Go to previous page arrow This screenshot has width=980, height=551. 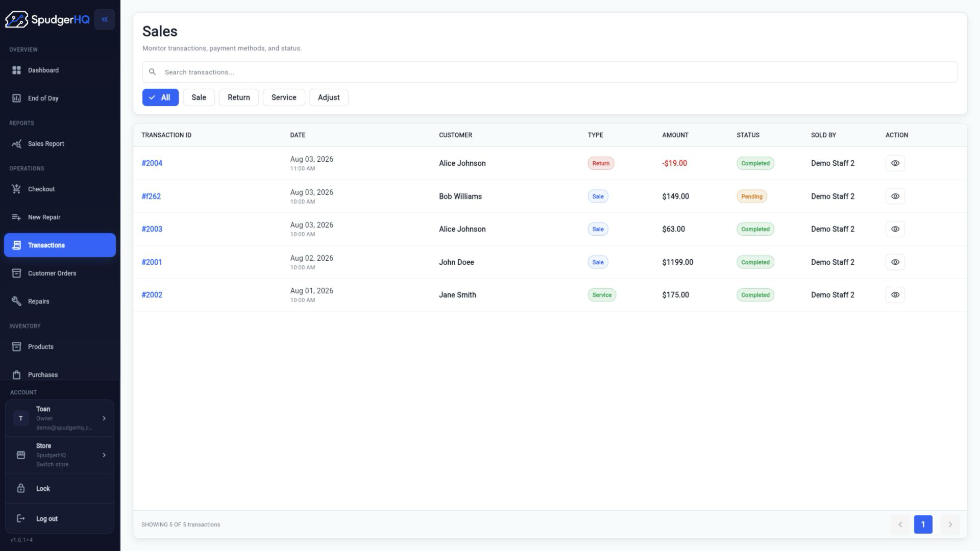[x=900, y=524]
